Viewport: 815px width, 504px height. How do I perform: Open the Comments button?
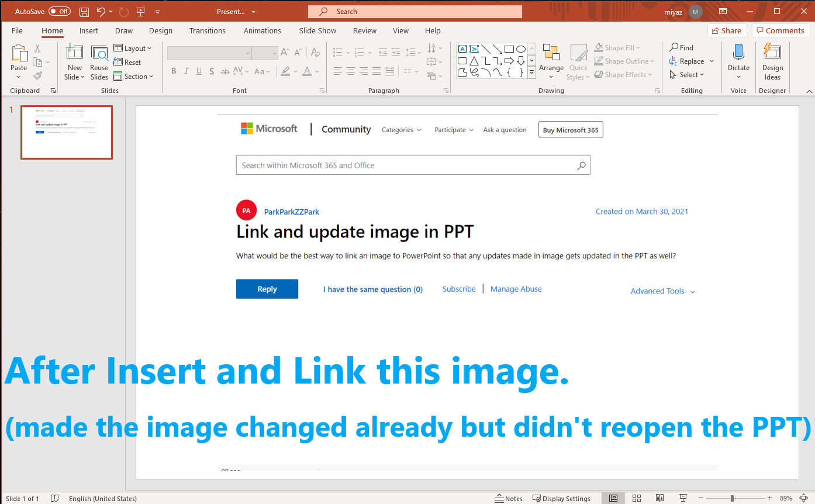781,31
